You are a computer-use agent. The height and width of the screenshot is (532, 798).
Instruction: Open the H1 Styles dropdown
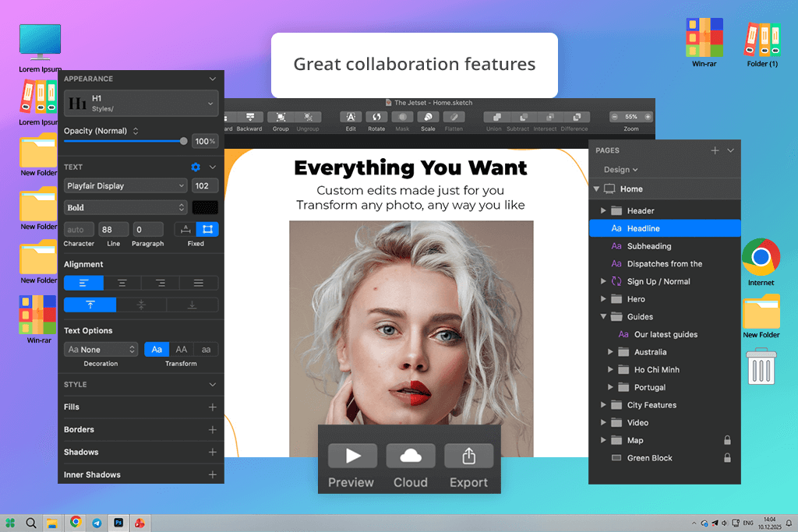tap(141, 104)
